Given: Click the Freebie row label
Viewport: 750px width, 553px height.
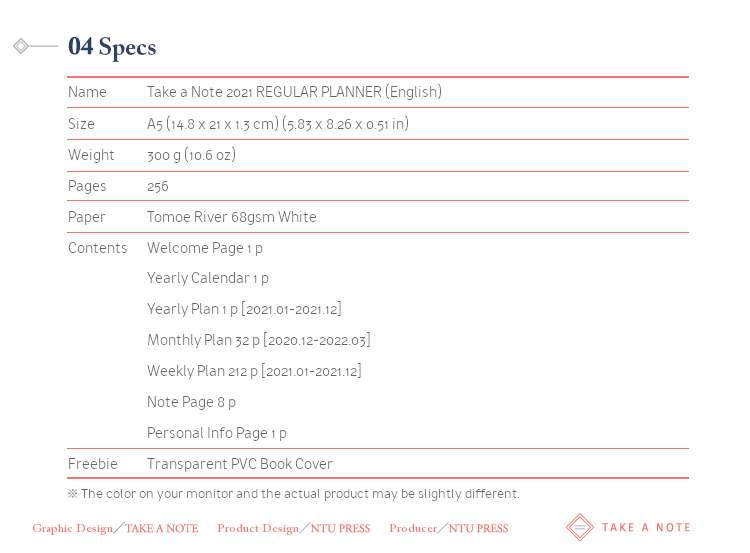Looking at the screenshot, I should [x=93, y=464].
